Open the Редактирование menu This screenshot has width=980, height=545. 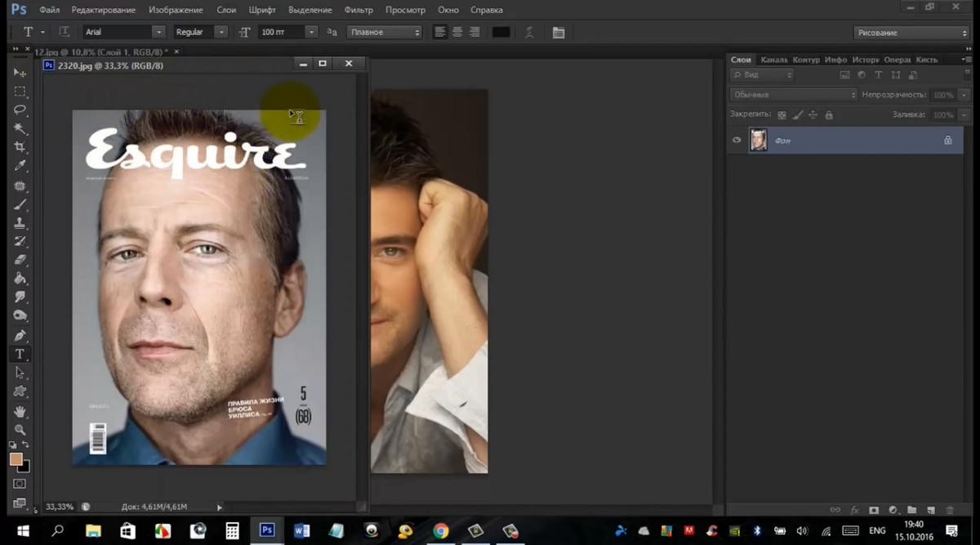[104, 10]
